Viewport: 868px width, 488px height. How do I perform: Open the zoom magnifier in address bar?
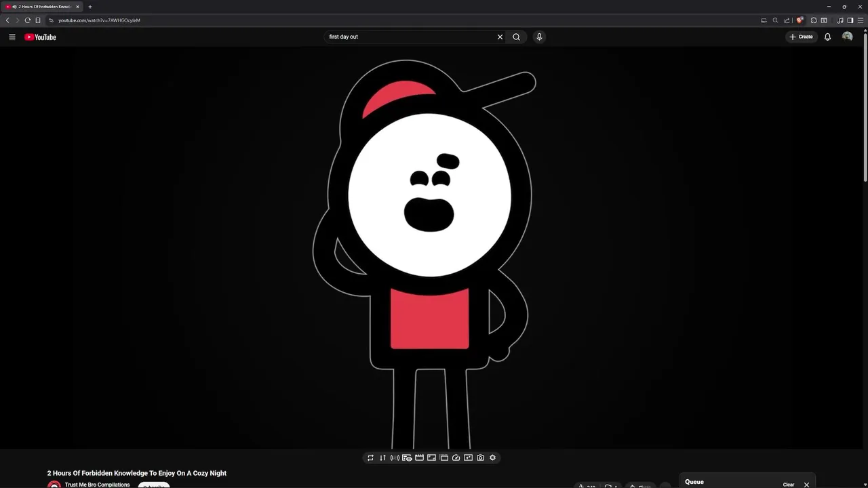pyautogui.click(x=775, y=20)
